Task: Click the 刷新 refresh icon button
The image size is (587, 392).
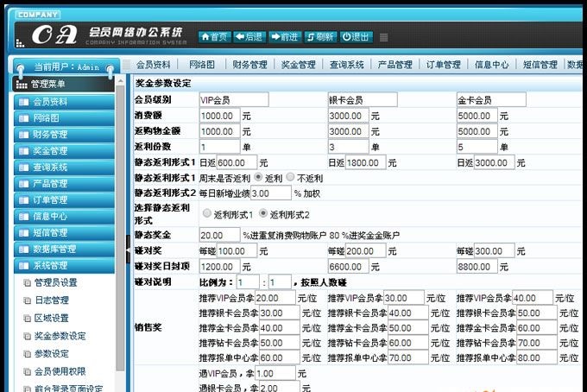Action: tap(320, 36)
